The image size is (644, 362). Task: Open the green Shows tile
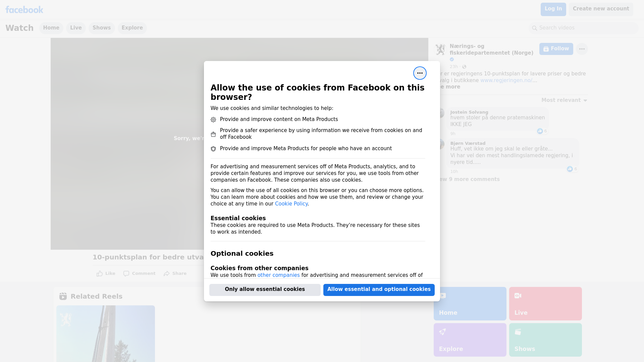point(545,340)
